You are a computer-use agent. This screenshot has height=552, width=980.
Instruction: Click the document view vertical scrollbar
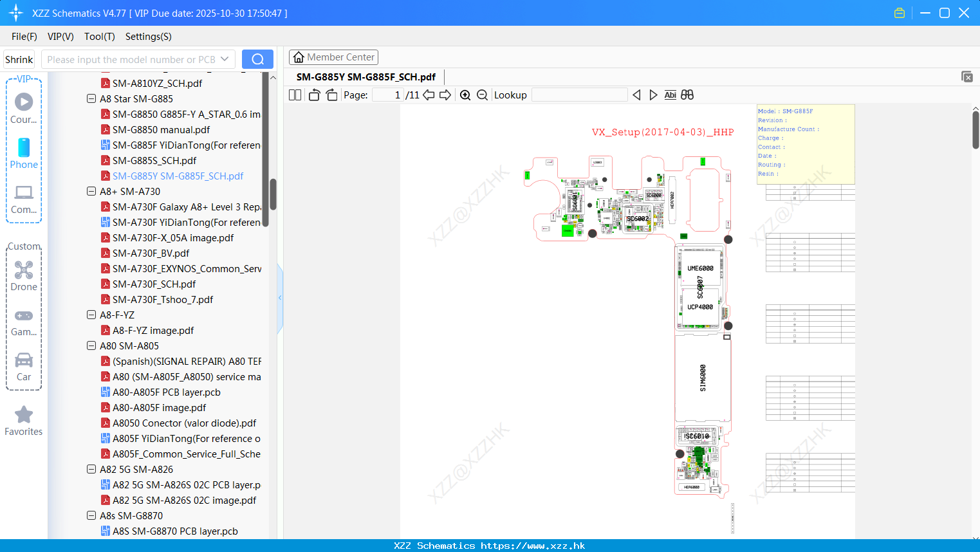975,130
